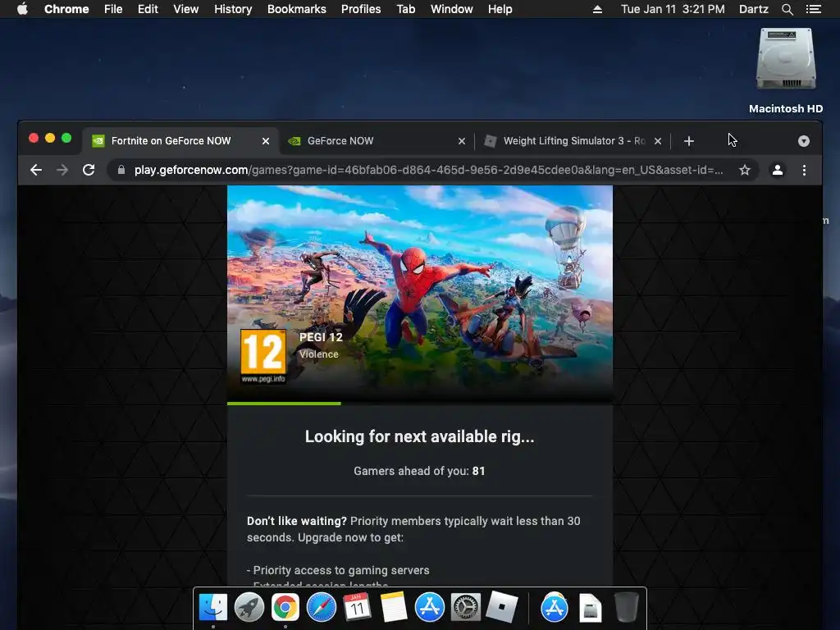Open the Help menu

click(500, 9)
